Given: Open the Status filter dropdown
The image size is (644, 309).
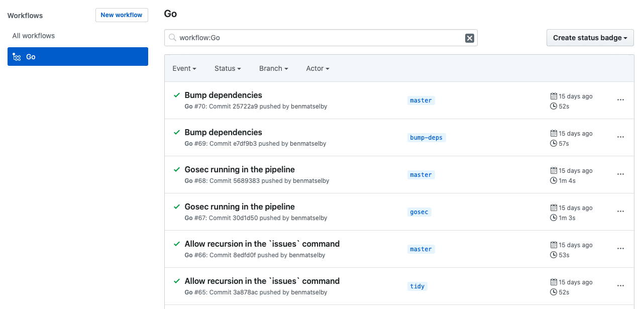Looking at the screenshot, I should pos(227,68).
